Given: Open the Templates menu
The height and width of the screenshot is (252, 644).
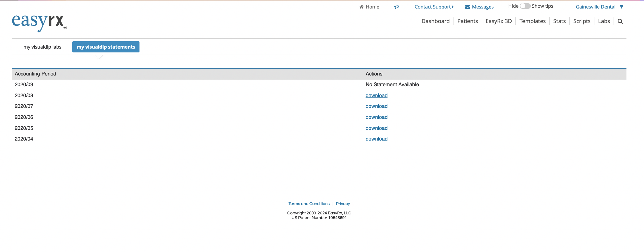Looking at the screenshot, I should pos(532,21).
